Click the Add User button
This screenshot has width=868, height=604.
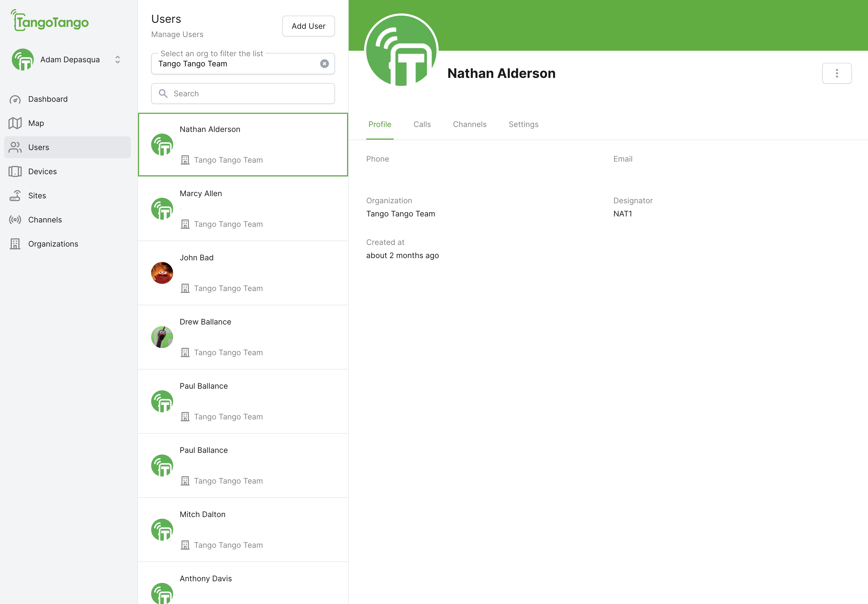pos(308,26)
